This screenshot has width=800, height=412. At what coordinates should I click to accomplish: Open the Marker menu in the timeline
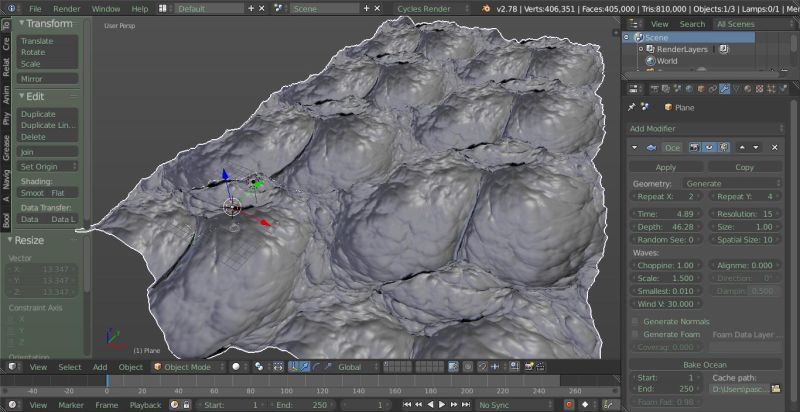[x=71, y=405]
